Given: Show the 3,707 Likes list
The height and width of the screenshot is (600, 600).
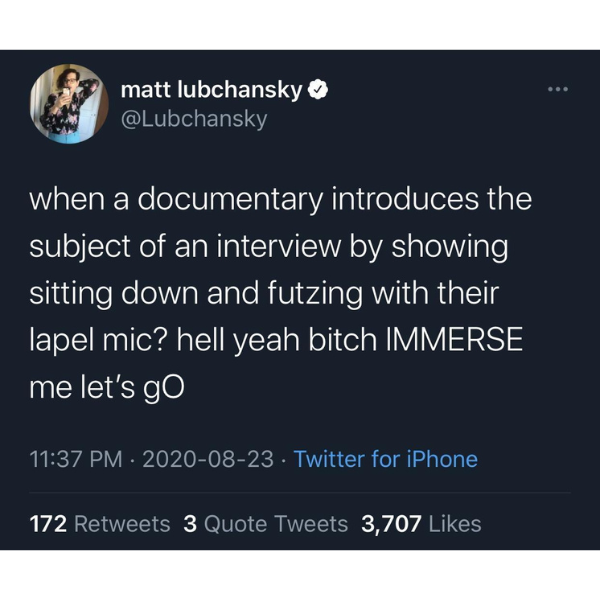Looking at the screenshot, I should 421,524.
